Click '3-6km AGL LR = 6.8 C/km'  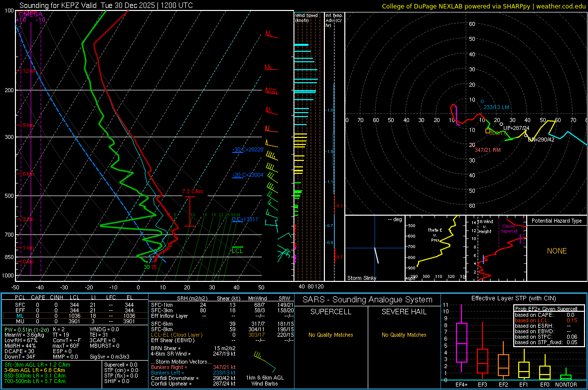(35, 370)
